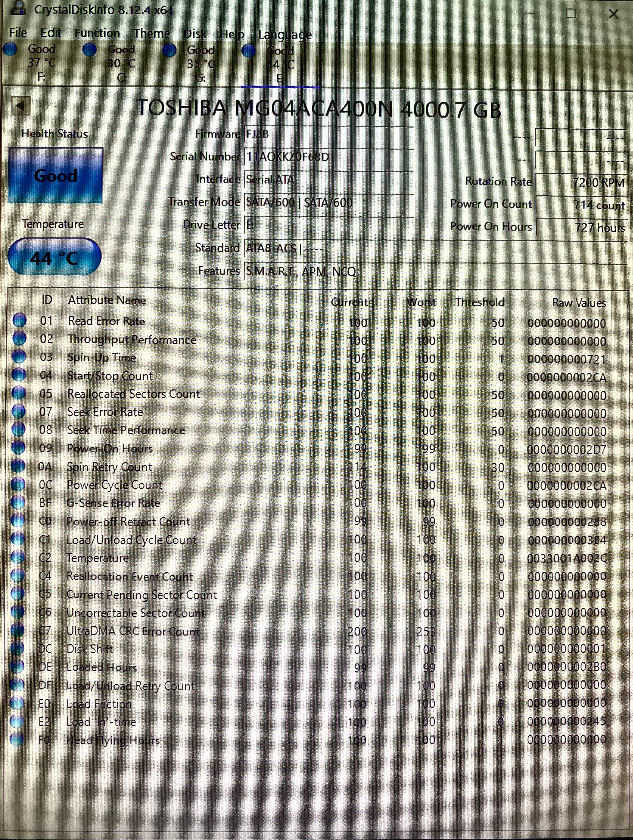This screenshot has width=633, height=840.
Task: Click status icon for Spin-Up Time
Action: tap(19, 356)
